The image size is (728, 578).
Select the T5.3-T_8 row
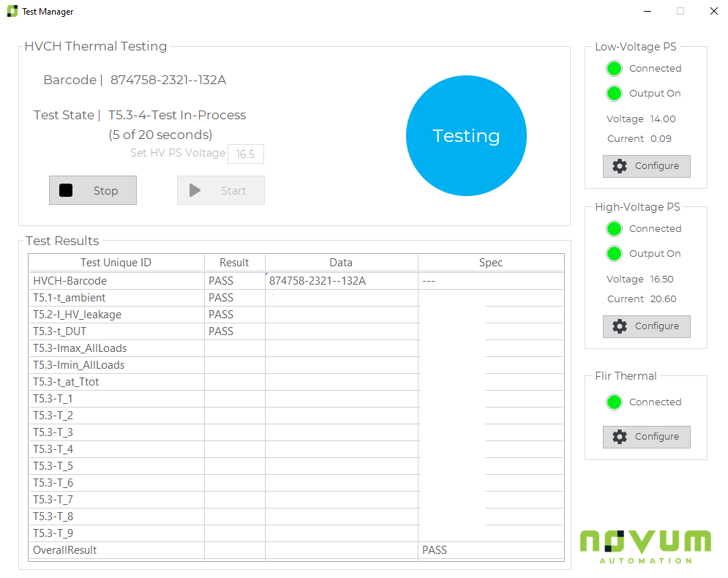click(x=296, y=517)
